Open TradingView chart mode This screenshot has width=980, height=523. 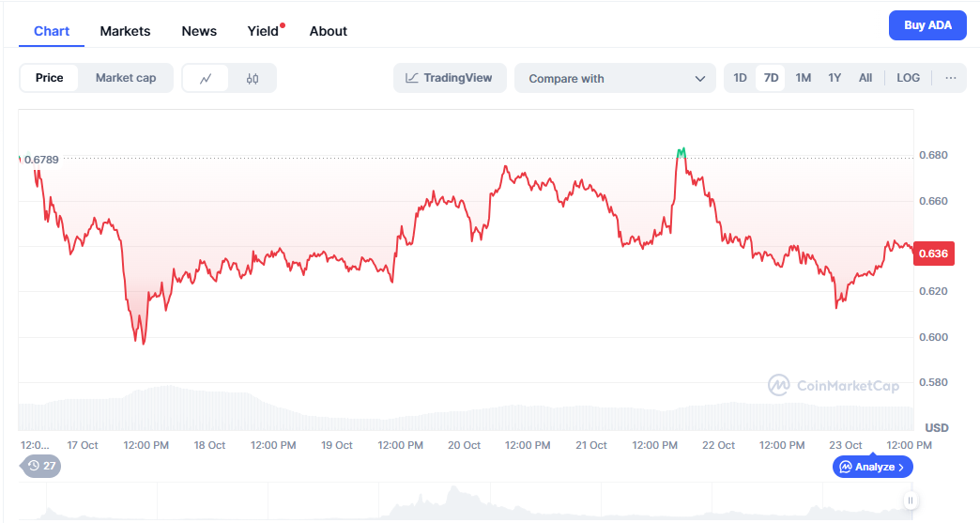tap(450, 78)
